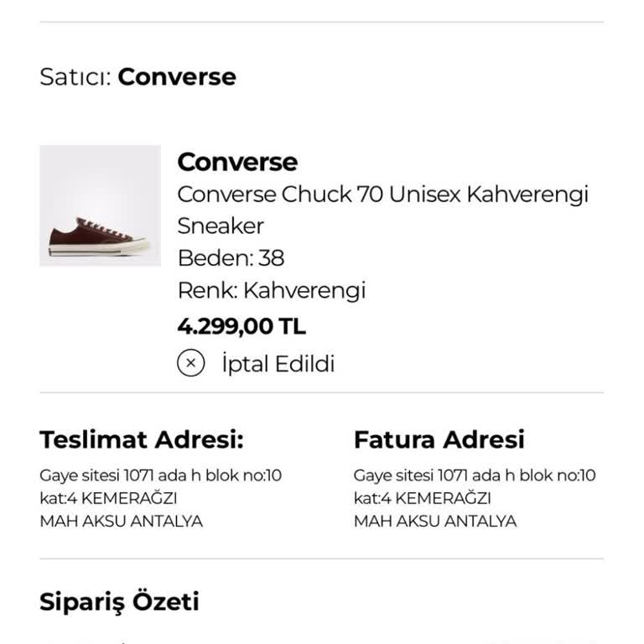Click the bold Converse brand name

(x=237, y=161)
